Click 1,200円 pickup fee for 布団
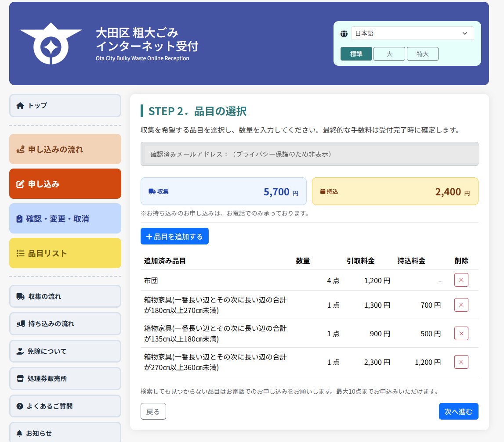Screen dimensions: 504x442 click(377, 280)
